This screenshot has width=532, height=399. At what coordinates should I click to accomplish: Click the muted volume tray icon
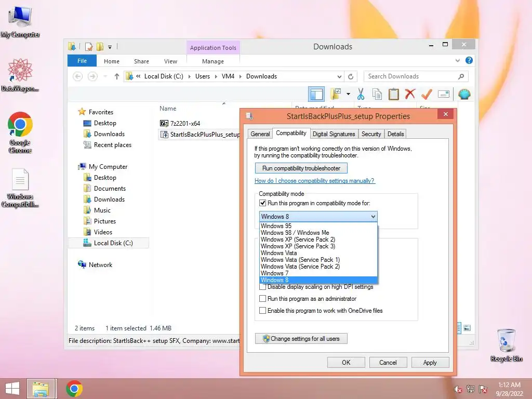(458, 389)
